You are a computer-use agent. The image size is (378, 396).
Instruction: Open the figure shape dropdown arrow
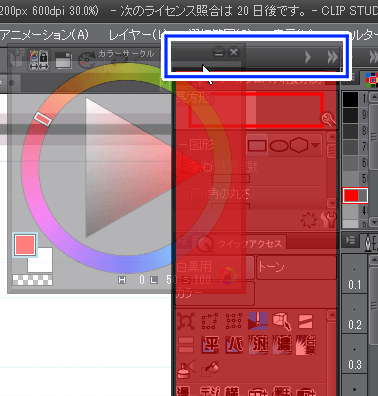[315, 145]
